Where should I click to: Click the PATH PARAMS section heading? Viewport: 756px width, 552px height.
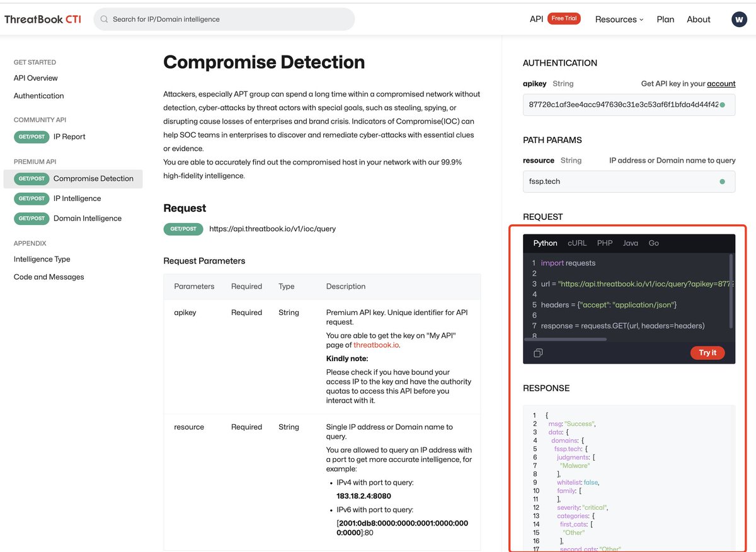553,140
